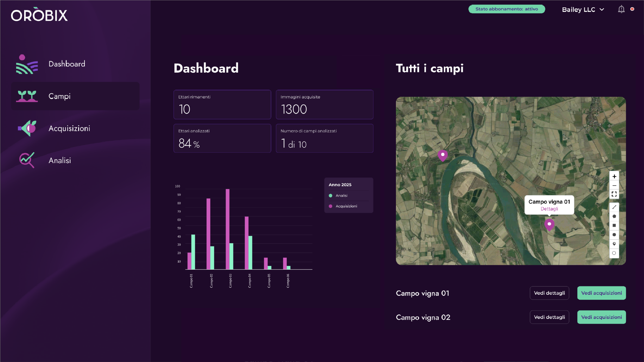Zoom out on the map
Image resolution: width=644 pixels, height=362 pixels.
tap(614, 186)
